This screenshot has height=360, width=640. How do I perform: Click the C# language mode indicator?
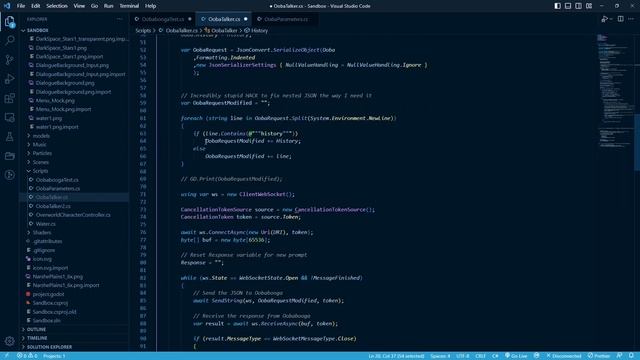[495, 356]
